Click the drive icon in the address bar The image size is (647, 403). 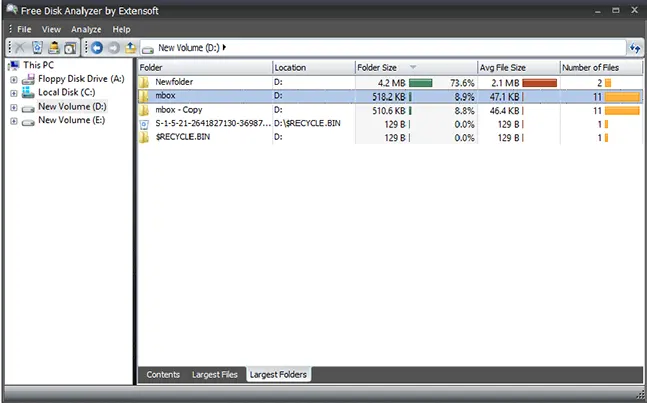148,50
